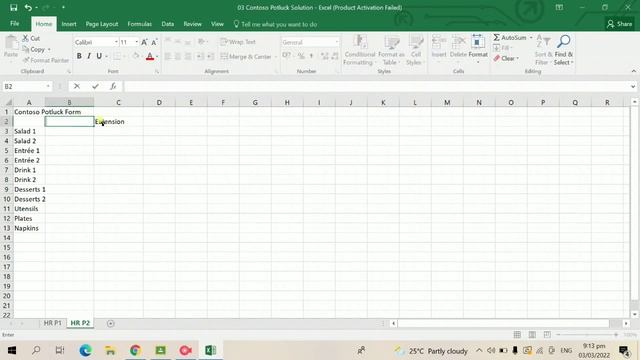
Task: Adjust the zoom slider in status bar
Action: coord(588,335)
